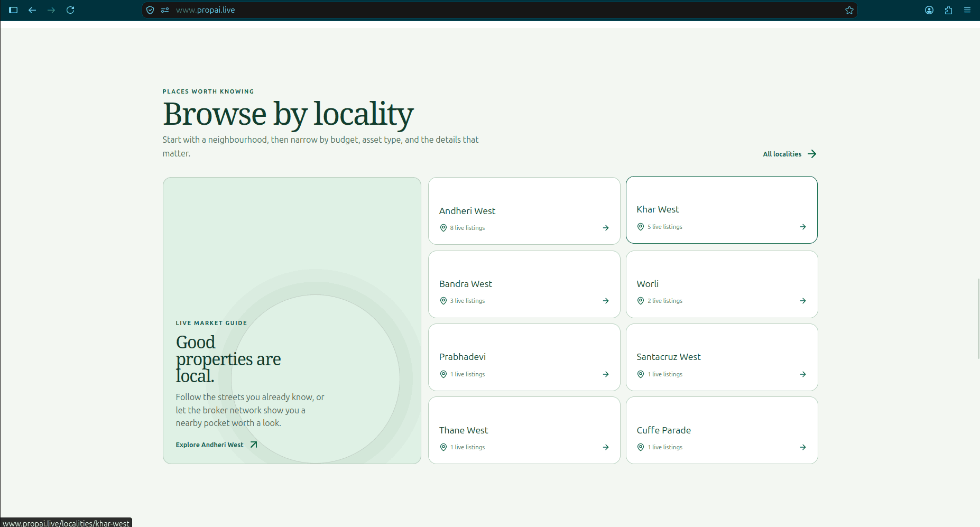Click the arrow icon next to All localities
Image resolution: width=980 pixels, height=527 pixels.
point(812,154)
